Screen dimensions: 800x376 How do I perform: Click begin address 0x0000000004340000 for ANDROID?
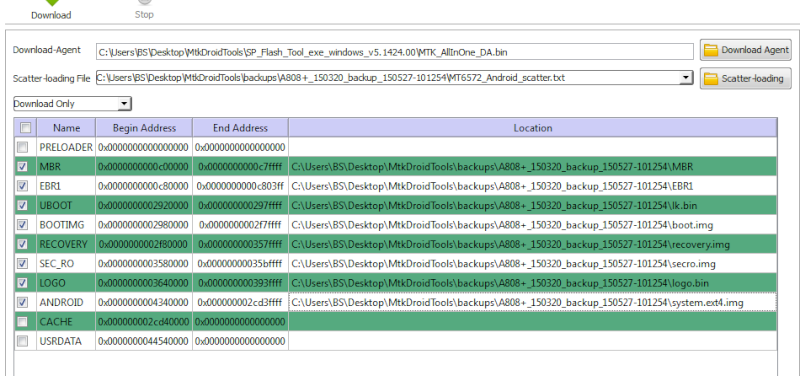coord(144,303)
